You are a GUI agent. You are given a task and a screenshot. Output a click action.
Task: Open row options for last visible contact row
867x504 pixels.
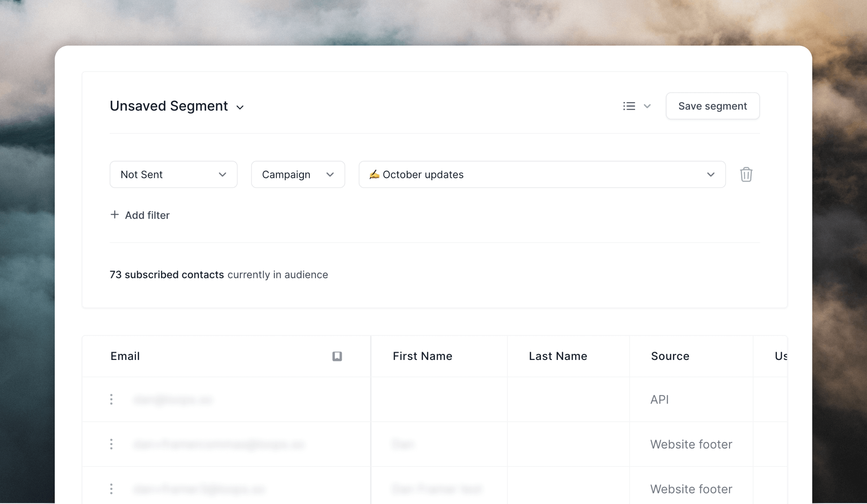[111, 489]
